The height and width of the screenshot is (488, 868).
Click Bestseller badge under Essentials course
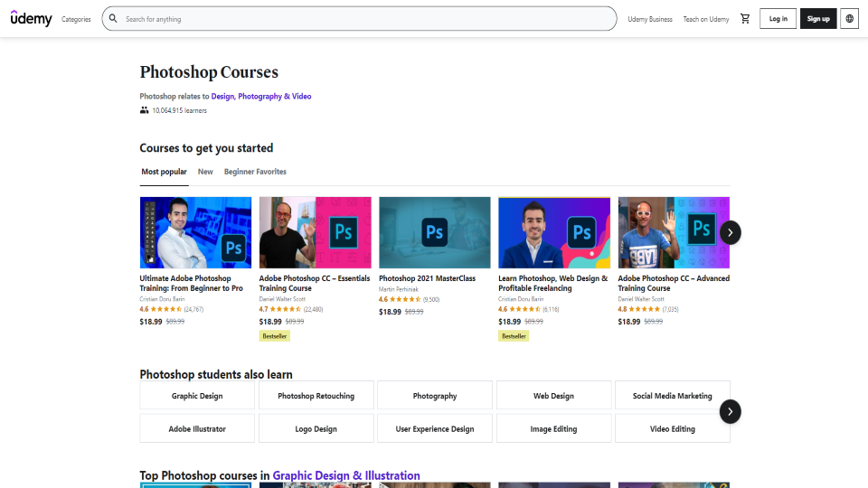[275, 336]
